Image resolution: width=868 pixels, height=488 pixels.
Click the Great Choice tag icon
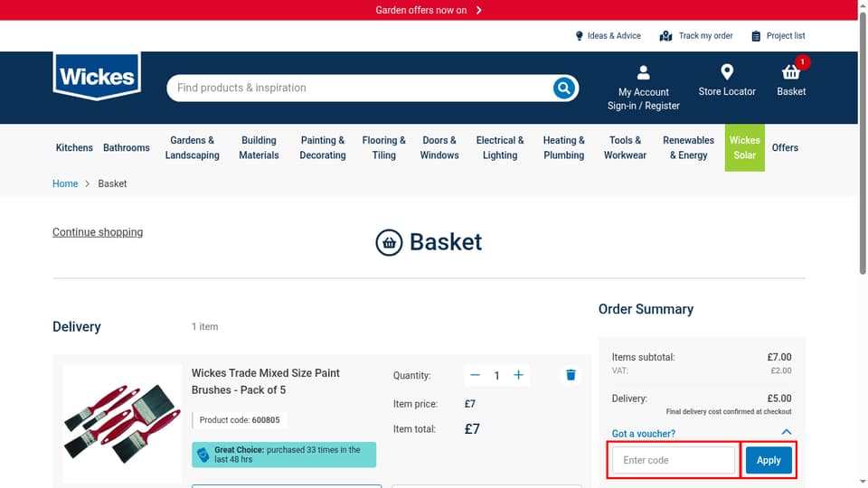(x=203, y=455)
